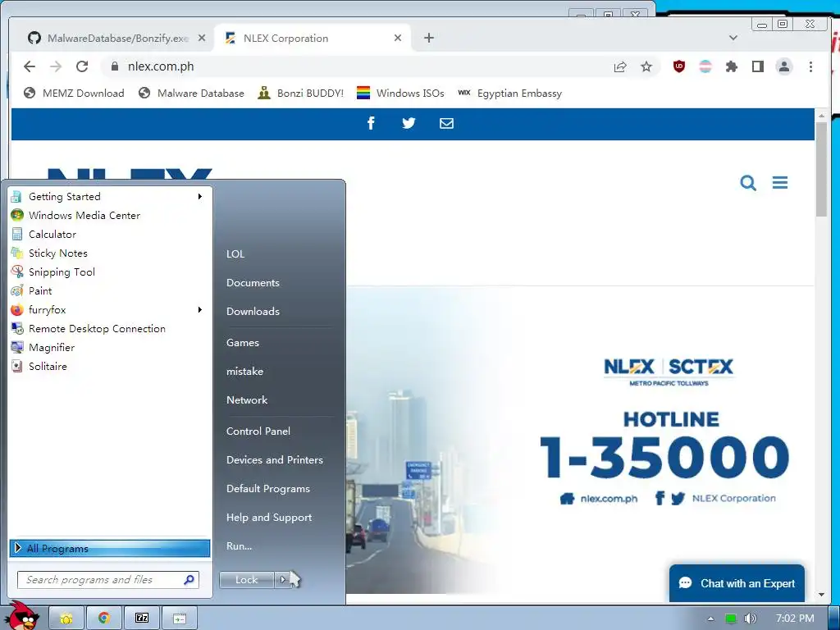The width and height of the screenshot is (840, 630).
Task: Click the NLEX Facebook icon in blue bar
Action: [371, 123]
